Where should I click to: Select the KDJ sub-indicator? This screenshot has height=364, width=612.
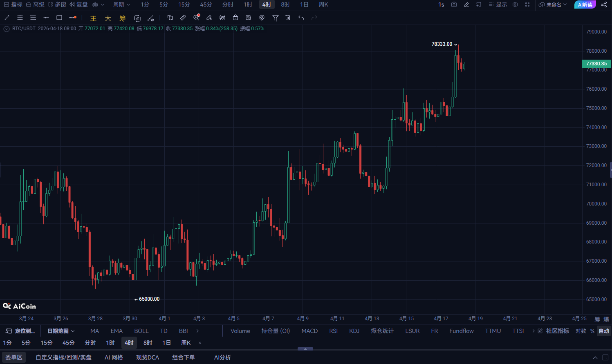[x=354, y=331]
